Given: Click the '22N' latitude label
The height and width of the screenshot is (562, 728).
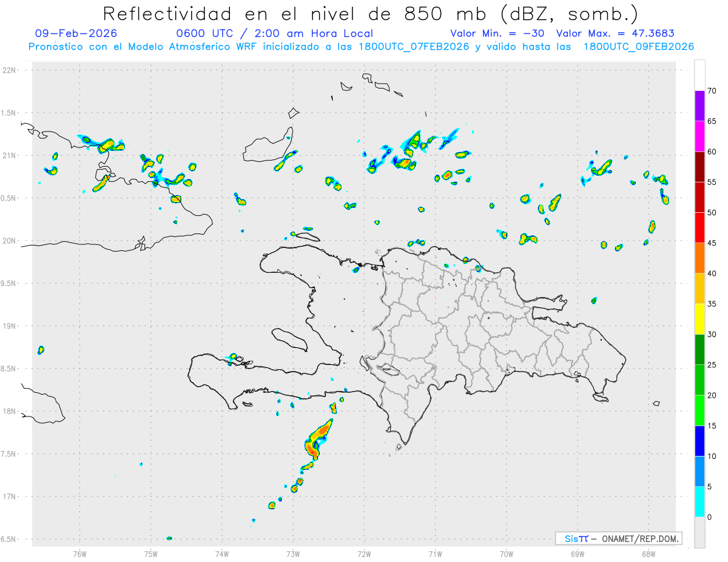Looking at the screenshot, I should 9,70.
